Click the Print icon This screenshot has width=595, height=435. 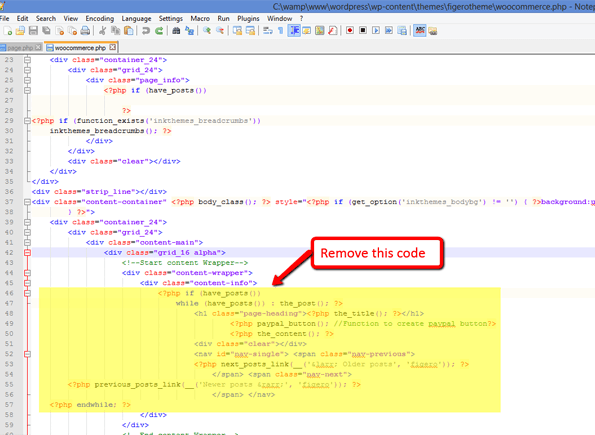pos(85,31)
